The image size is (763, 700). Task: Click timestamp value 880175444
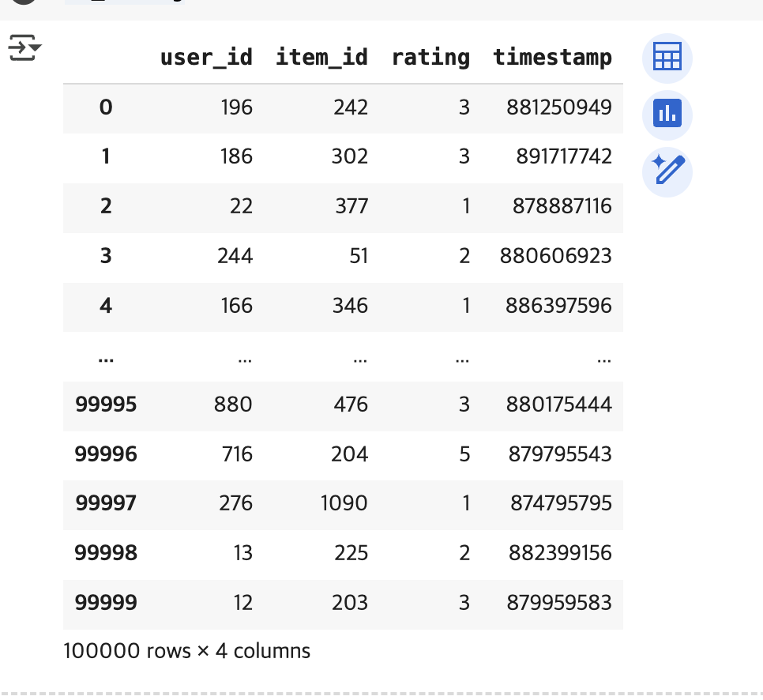pyautogui.click(x=558, y=405)
